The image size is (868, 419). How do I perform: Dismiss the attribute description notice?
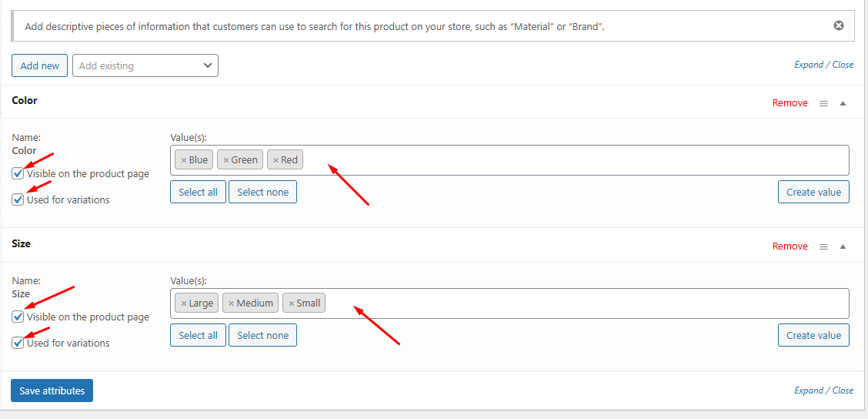(x=839, y=25)
